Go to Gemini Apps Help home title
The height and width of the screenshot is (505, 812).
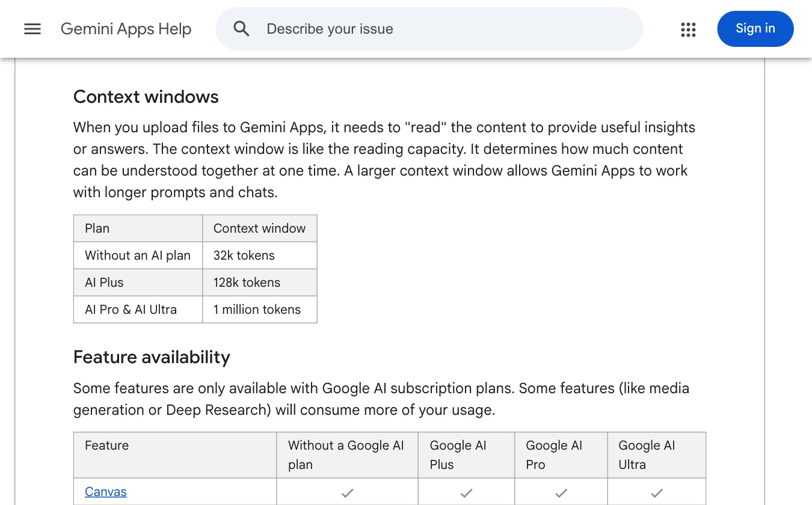[x=126, y=29]
